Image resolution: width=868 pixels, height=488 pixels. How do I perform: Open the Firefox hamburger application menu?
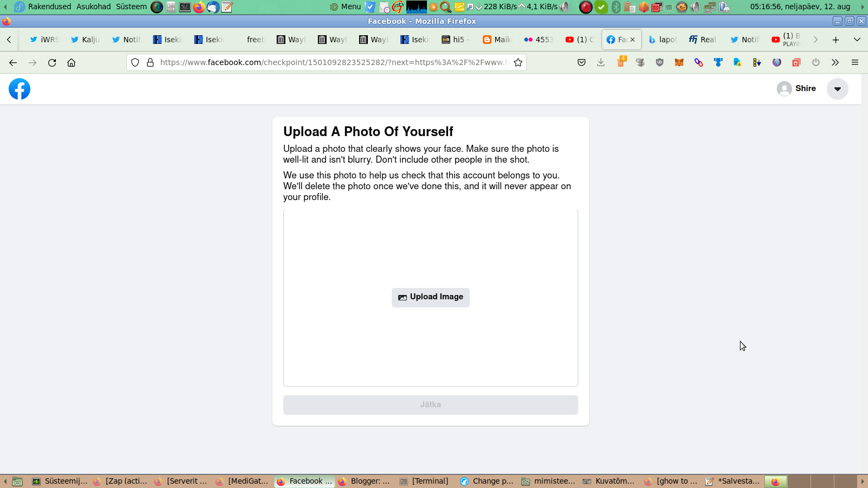(855, 62)
